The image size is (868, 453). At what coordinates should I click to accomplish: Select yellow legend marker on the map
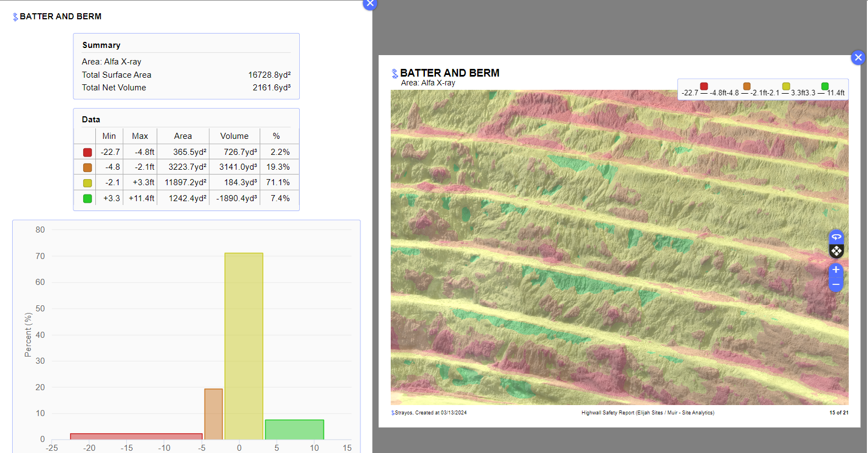(786, 87)
